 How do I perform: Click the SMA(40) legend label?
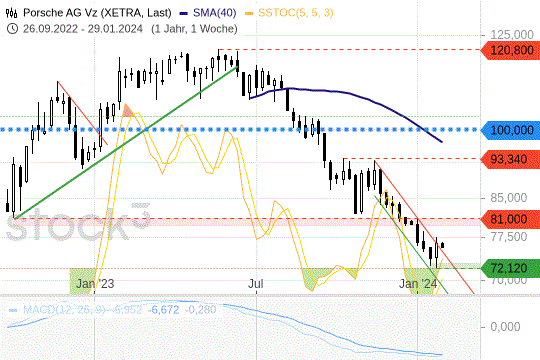point(215,13)
